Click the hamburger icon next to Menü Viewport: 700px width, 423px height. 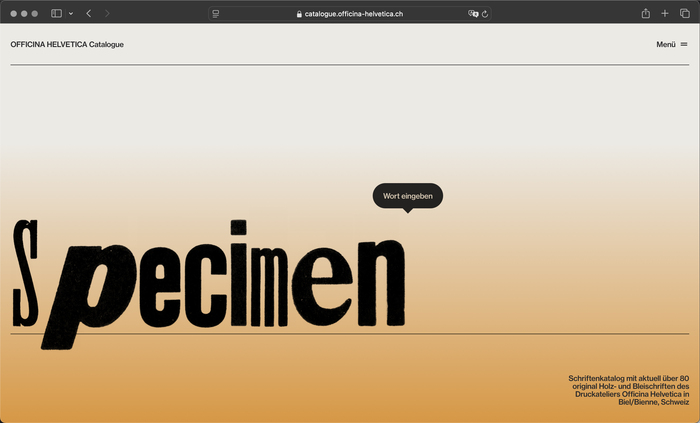pyautogui.click(x=684, y=44)
